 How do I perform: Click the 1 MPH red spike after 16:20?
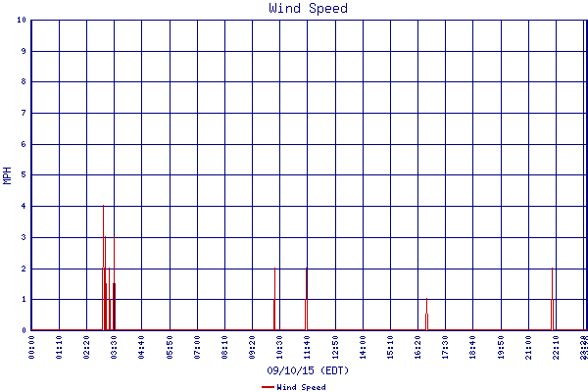coord(426,315)
